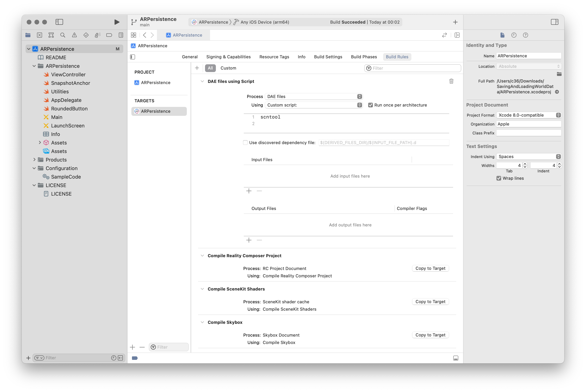Open the Project Format dropdown
Screen dimensions: 586x392
528,115
